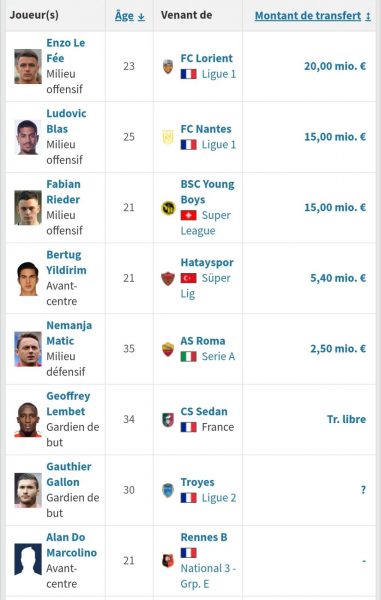This screenshot has height=600, width=381.
Task: Open the Serie A league link
Action: 218,357
